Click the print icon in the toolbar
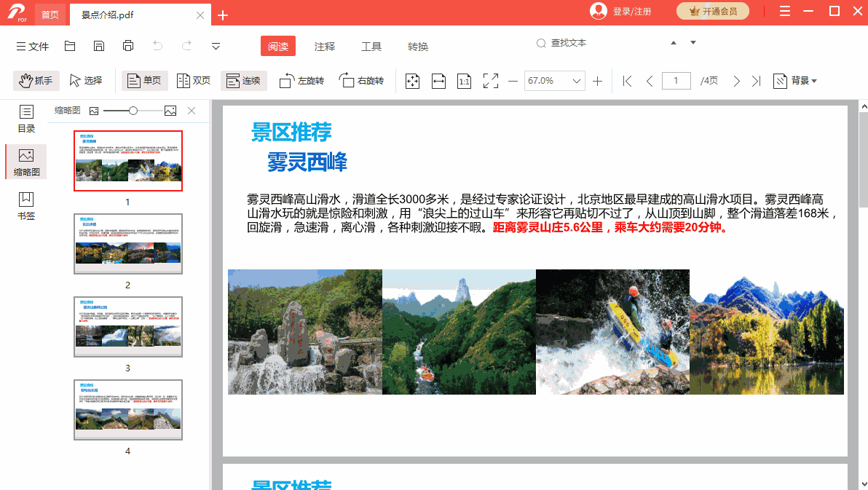Viewport: 868px width, 490px height. [x=128, y=45]
